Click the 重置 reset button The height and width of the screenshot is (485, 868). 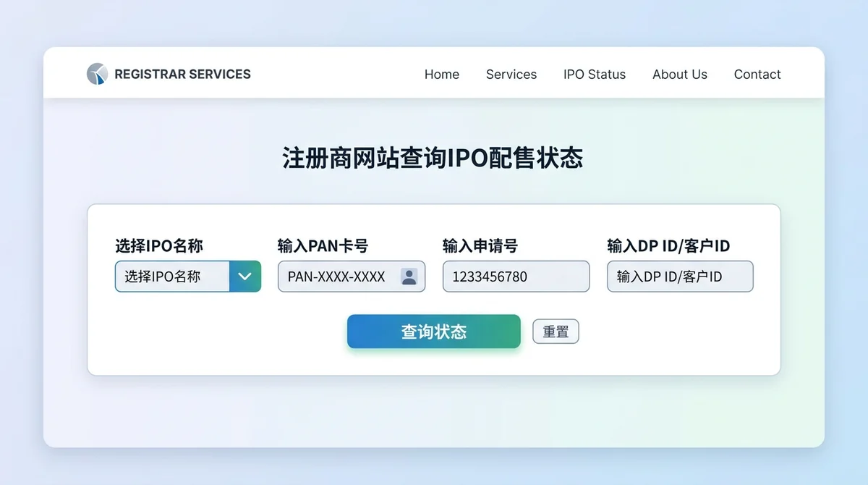click(556, 332)
